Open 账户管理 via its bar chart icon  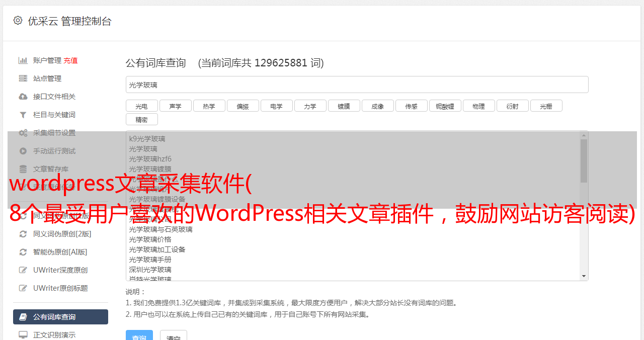(23, 60)
